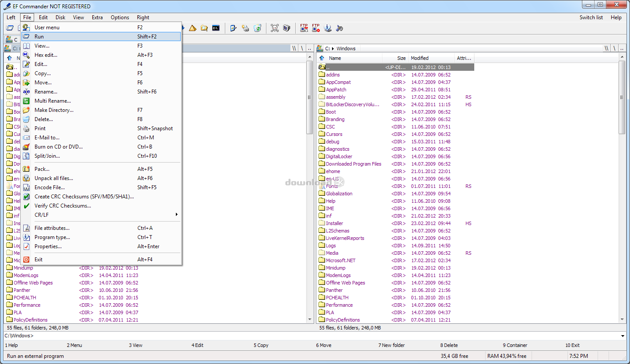Select Unpack all files...

(x=101, y=178)
